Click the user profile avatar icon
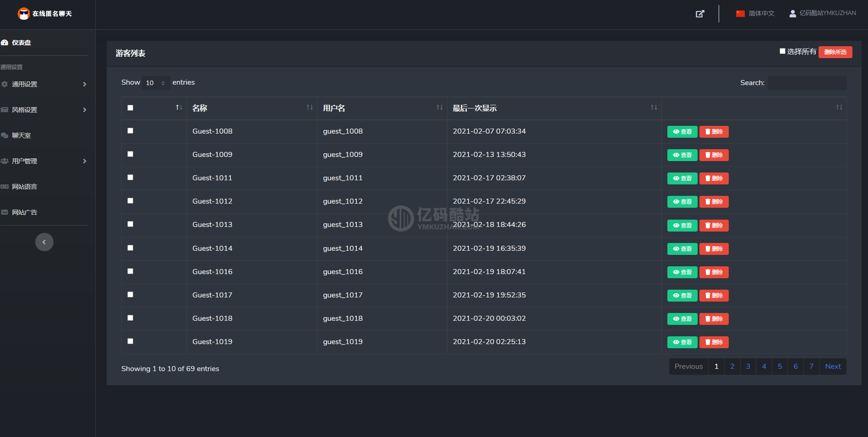This screenshot has width=868, height=437. point(792,14)
